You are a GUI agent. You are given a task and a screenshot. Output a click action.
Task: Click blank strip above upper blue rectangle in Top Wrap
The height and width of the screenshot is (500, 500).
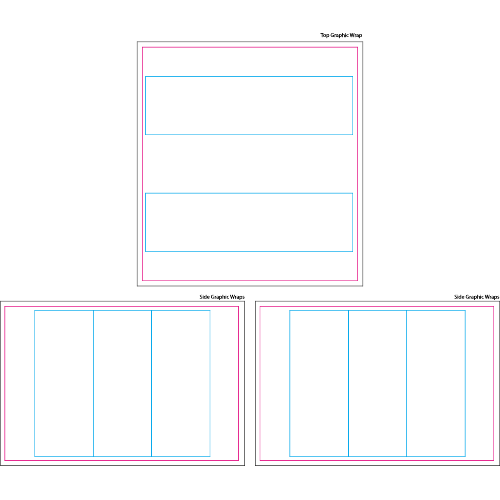click(250, 62)
